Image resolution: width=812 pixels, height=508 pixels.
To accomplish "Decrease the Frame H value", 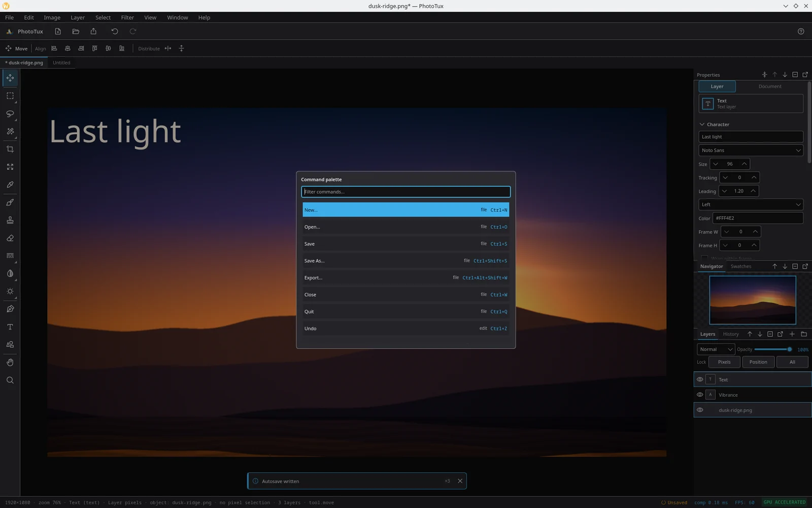I will 725,245.
